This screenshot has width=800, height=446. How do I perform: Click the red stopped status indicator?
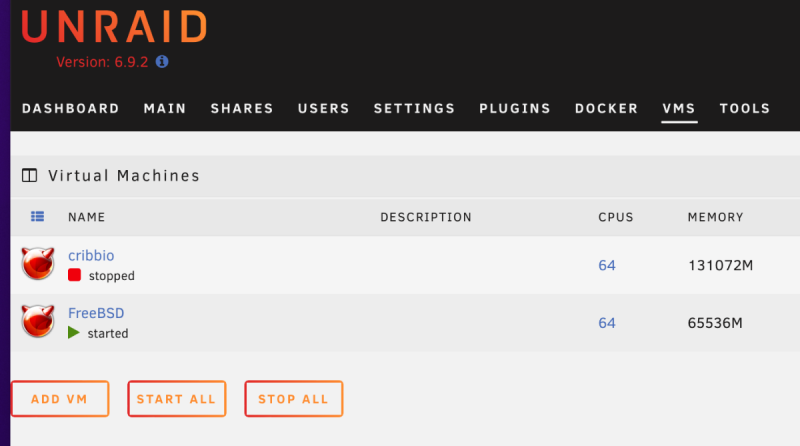[74, 275]
